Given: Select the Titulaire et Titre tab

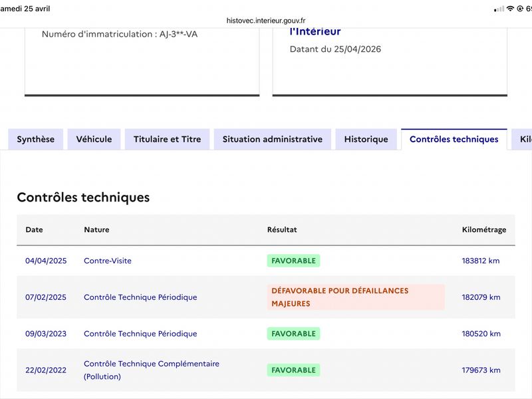Looking at the screenshot, I should pos(167,139).
